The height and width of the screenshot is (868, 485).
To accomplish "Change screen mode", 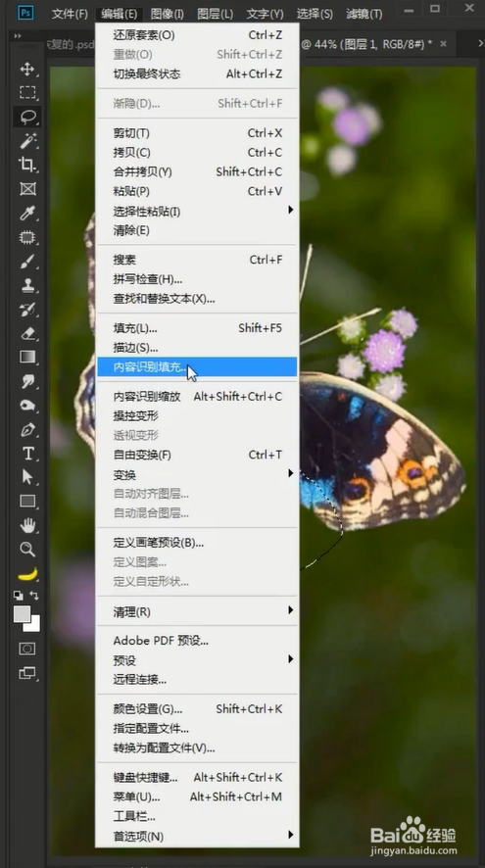I will [x=27, y=673].
